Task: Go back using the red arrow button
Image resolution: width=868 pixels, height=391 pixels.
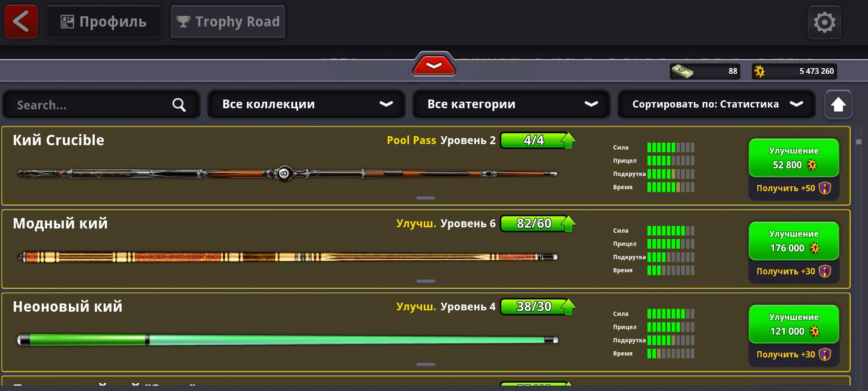Action: [21, 22]
